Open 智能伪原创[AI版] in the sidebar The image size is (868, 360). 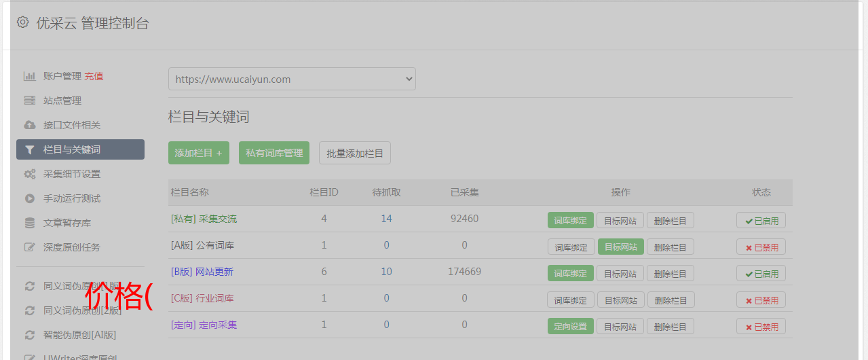80,335
